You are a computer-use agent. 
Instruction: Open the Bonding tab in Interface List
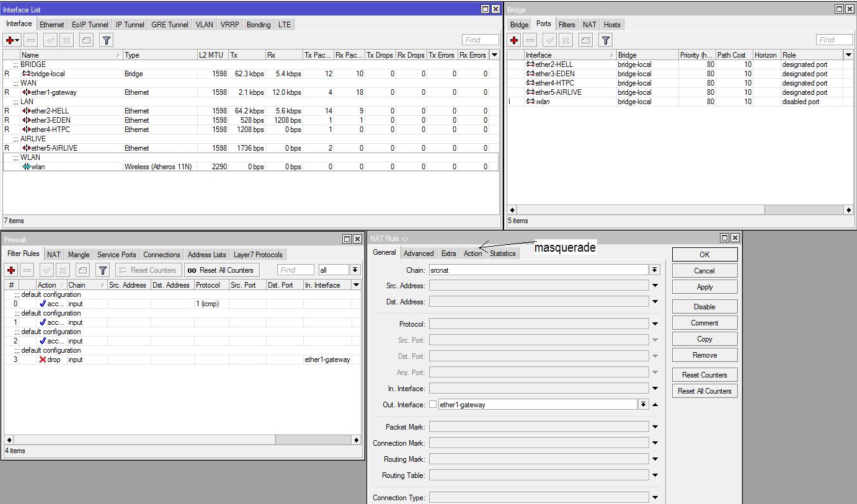(259, 25)
